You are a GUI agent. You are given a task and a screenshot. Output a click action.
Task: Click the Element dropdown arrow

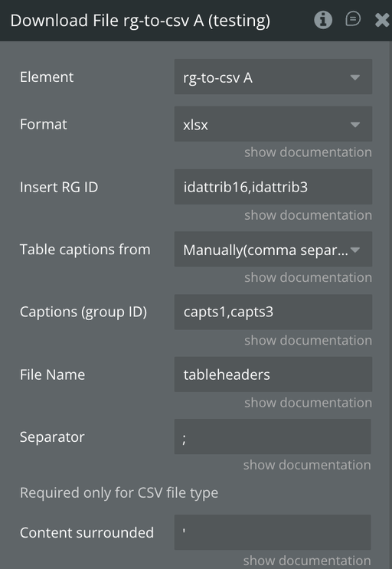pos(355,77)
